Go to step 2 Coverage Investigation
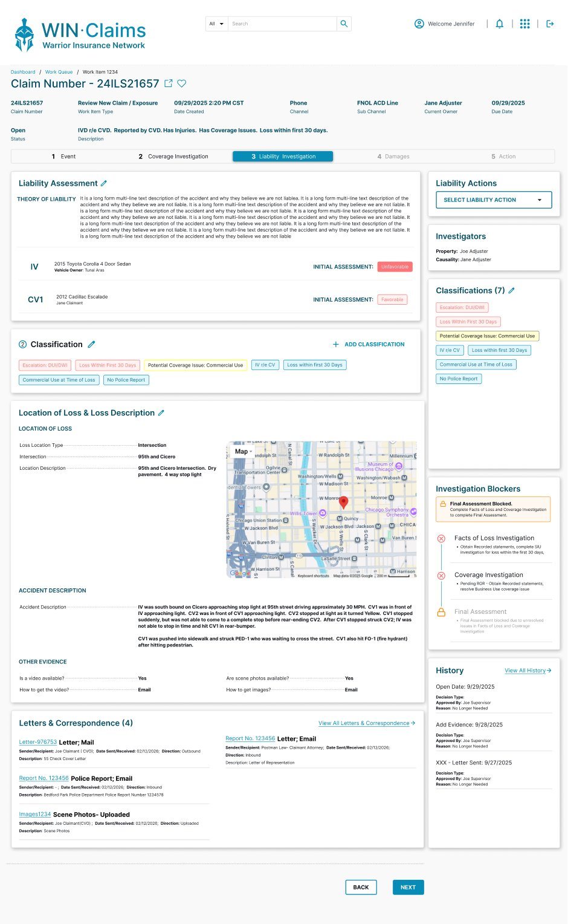Image resolution: width=568 pixels, height=924 pixels. pos(173,157)
